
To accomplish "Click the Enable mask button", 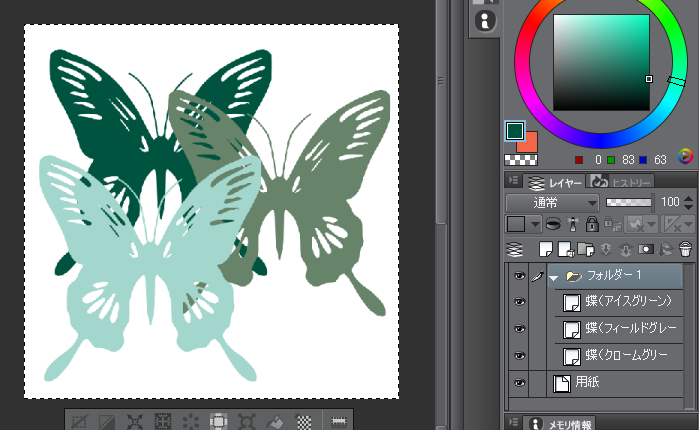I will 635,224.
